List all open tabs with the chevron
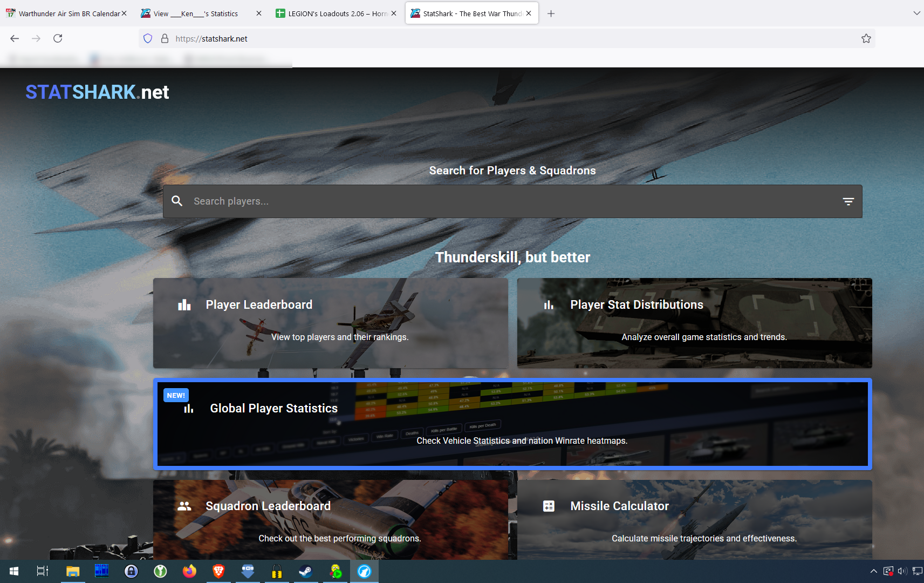This screenshot has width=924, height=583. coord(916,13)
